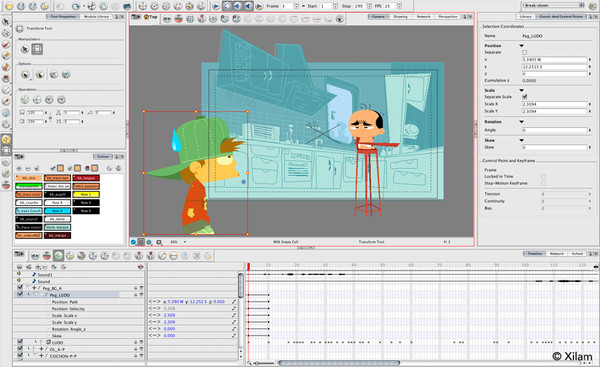Viewport: 600px width, 367px height.
Task: Click the Angle value field under Rotation
Action: (554, 130)
